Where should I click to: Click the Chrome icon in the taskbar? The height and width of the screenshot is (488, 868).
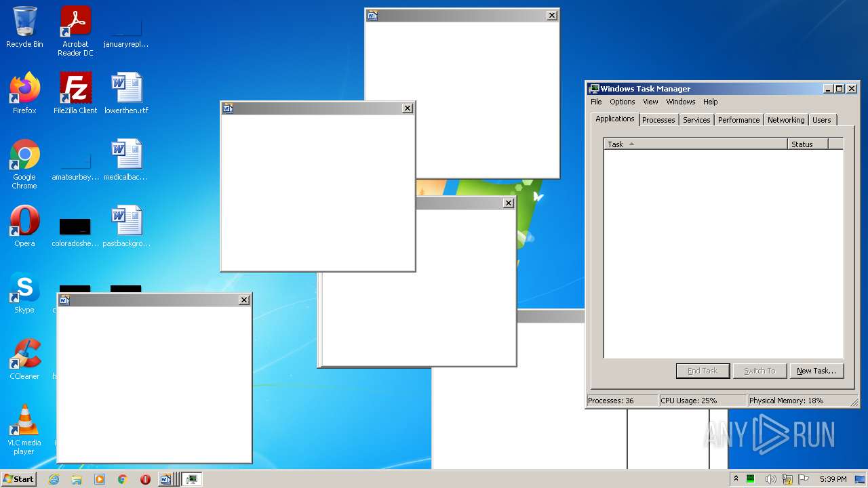[x=123, y=479]
